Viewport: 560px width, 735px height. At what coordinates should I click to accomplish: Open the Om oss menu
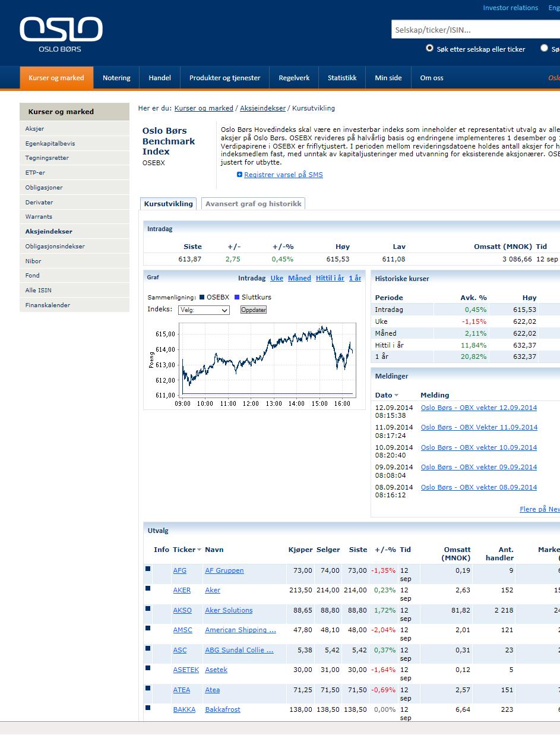pos(432,78)
